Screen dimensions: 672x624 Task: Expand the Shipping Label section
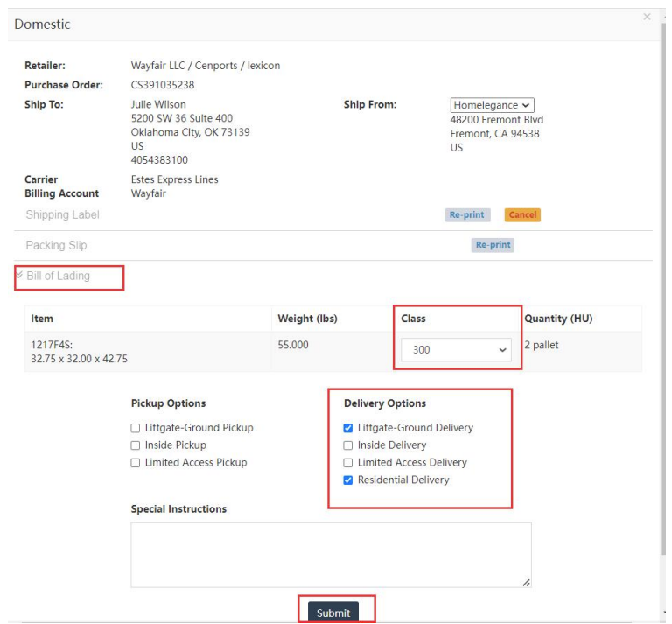point(62,215)
